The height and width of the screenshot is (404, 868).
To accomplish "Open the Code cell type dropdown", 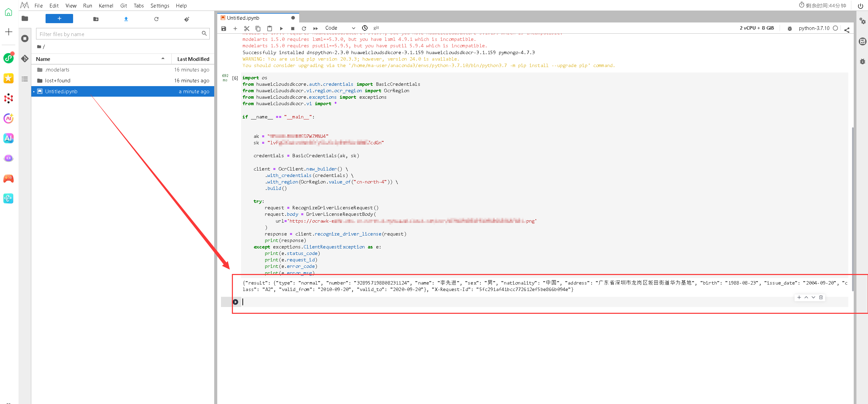I will (340, 28).
